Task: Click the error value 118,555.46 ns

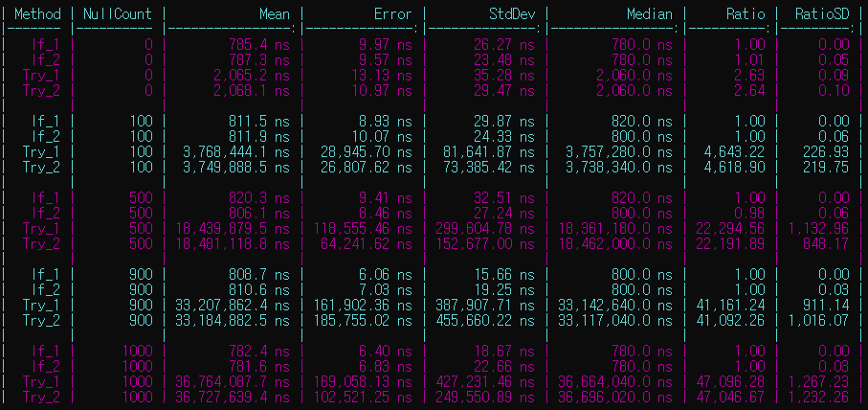Action: [363, 228]
